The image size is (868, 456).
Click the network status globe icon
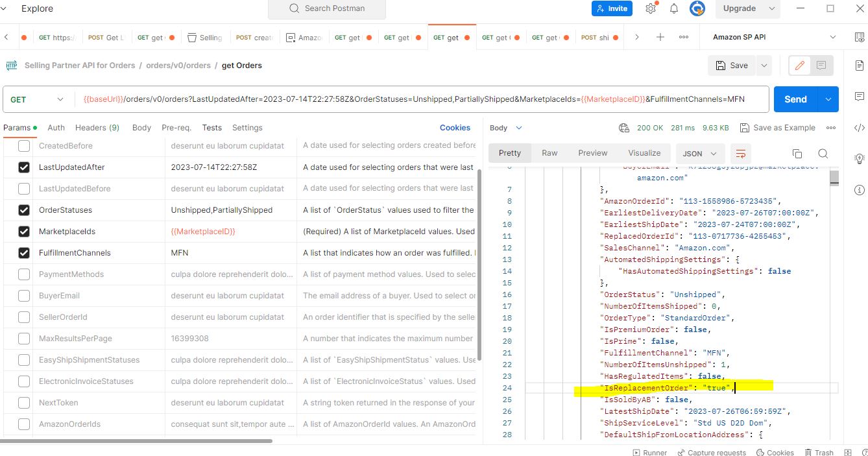coord(623,127)
